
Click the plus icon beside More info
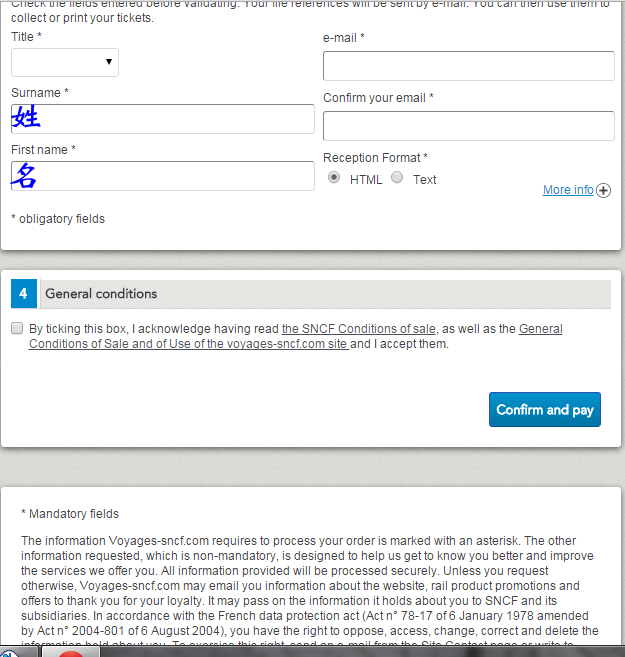(x=604, y=191)
